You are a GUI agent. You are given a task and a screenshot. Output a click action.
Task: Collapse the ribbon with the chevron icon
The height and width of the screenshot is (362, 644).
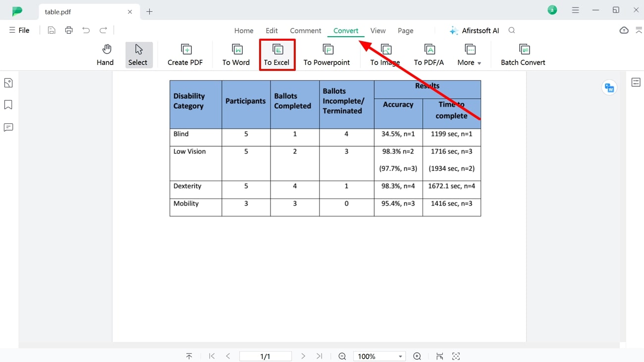coord(639,30)
